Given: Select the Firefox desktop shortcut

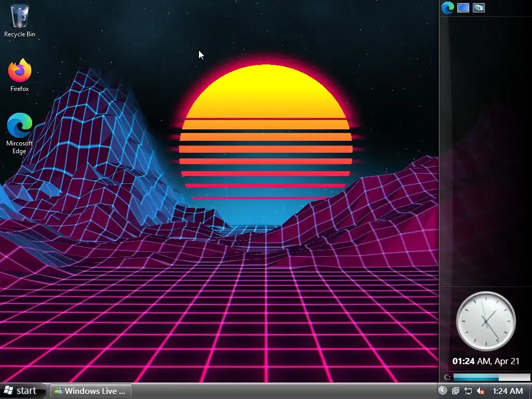Looking at the screenshot, I should click(x=20, y=75).
